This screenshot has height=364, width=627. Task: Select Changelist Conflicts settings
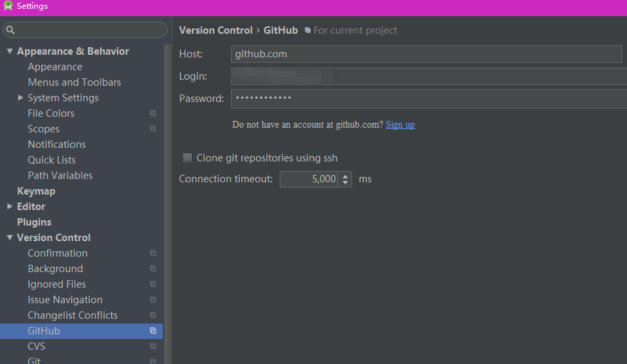pos(73,315)
